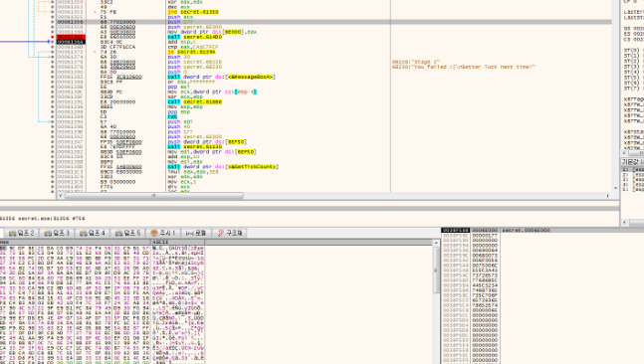This screenshot has height=364, width=644.
Task: Select the call to GetTickCount instruction
Action: (223, 167)
